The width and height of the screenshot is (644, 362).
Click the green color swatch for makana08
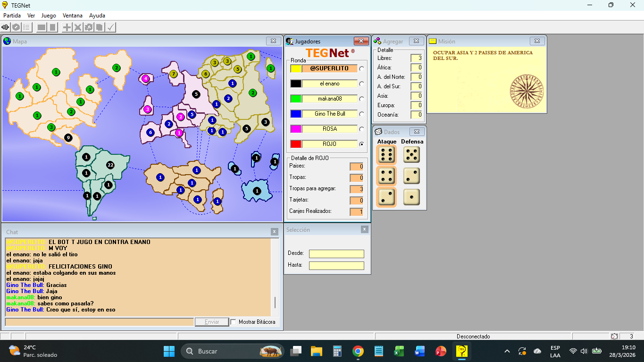(296, 99)
